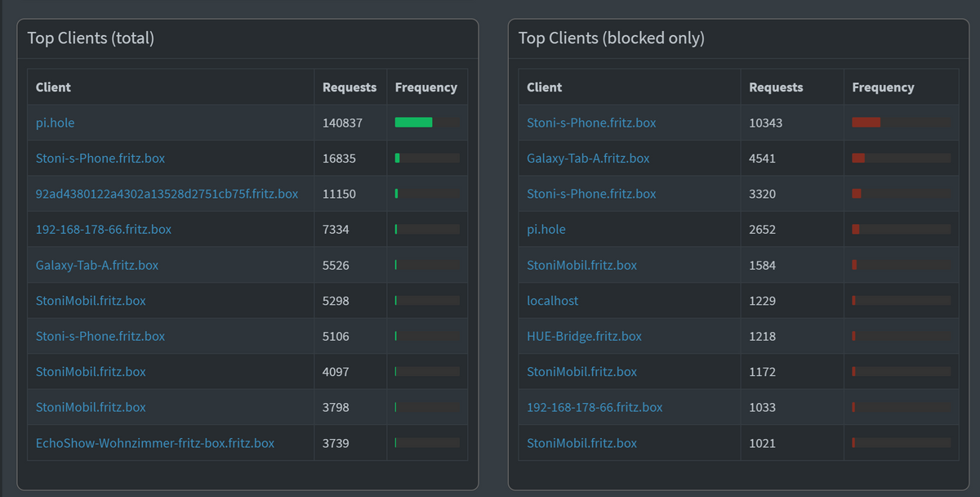Viewport: 980px width, 497px height.
Task: Open pi.hole client in Top Clients (total)
Action: [x=56, y=123]
